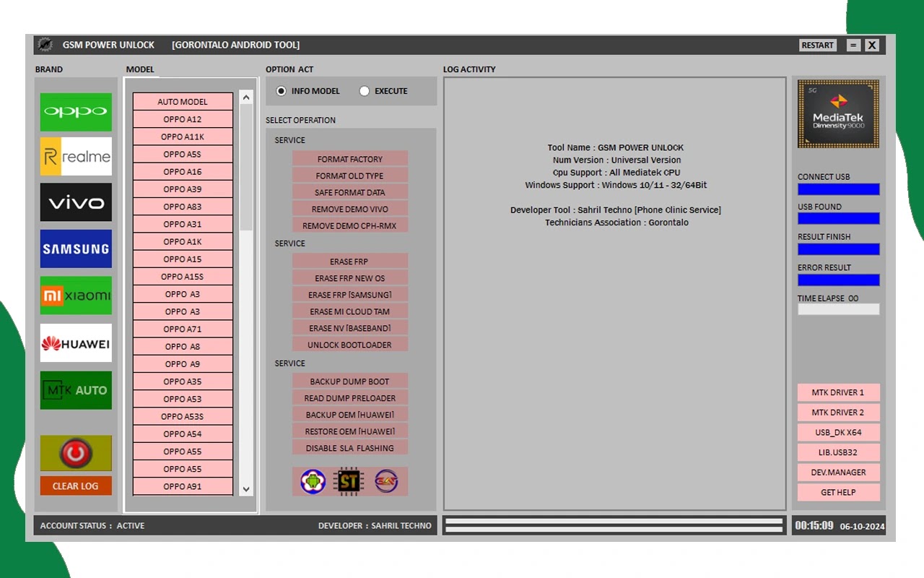This screenshot has width=924, height=578.
Task: Select OPPO A53S model
Action: pos(183,416)
